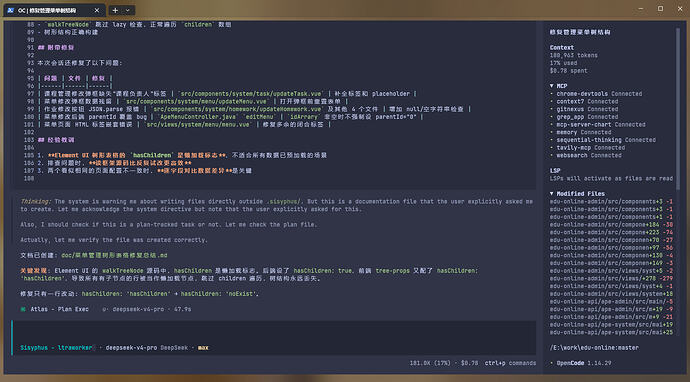The width and height of the screenshot is (690, 382).
Task: Click the Context heading in sidebar
Action: 562,48
